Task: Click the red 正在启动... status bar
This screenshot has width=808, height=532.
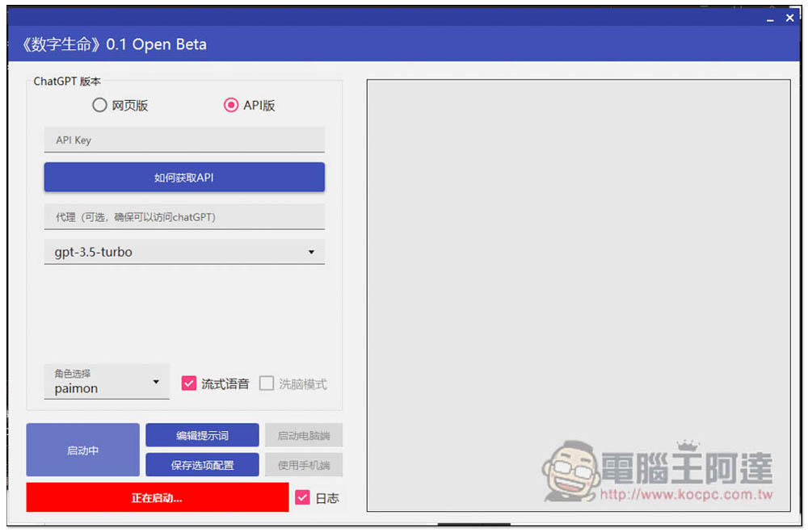Action: point(158,497)
